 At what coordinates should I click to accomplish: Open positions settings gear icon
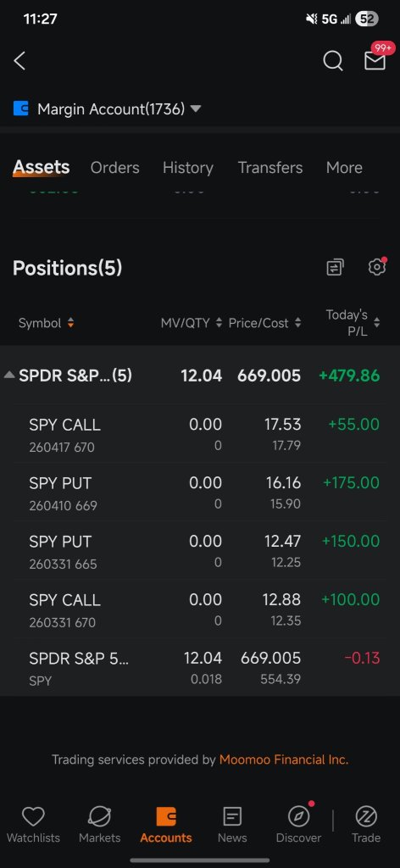(377, 267)
